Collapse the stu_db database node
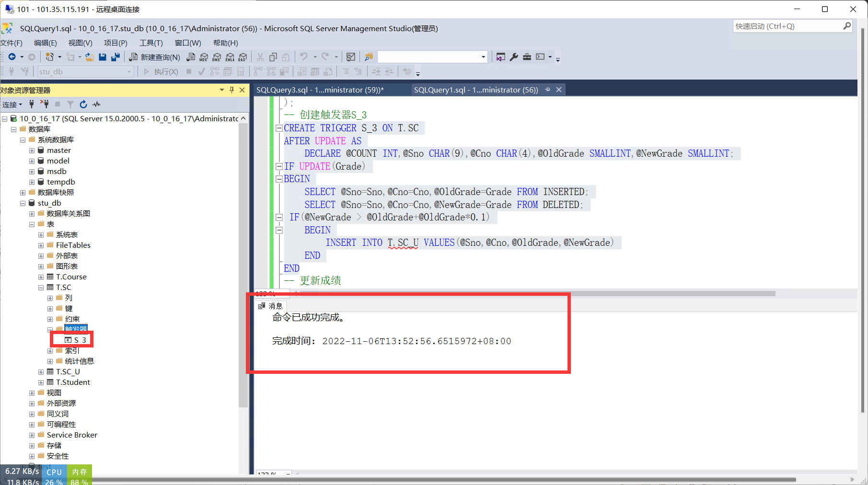 pyautogui.click(x=23, y=203)
